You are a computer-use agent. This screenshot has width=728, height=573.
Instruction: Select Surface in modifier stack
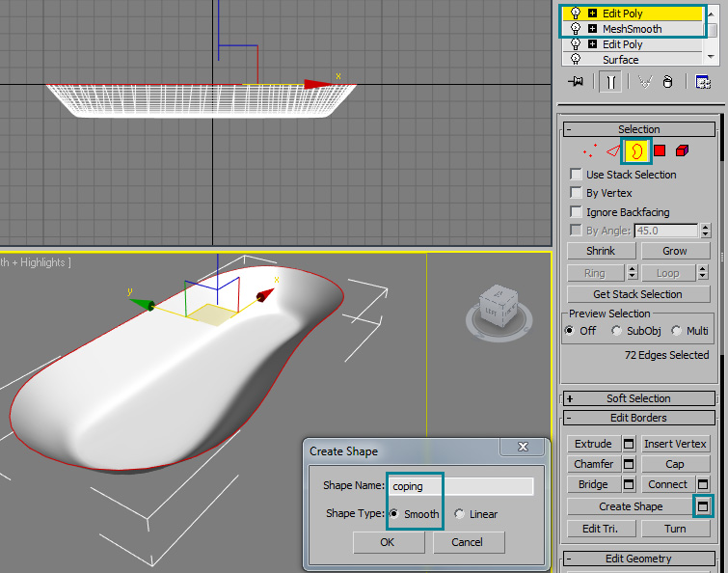[x=621, y=60]
